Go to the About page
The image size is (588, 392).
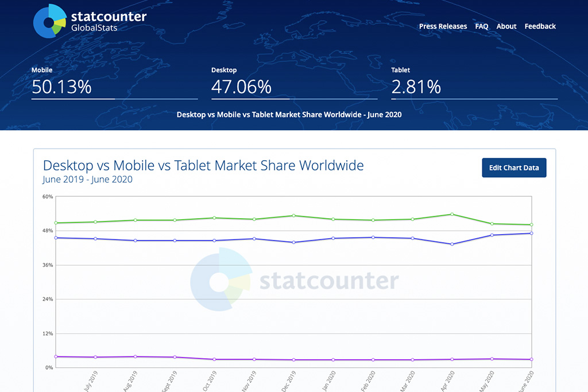click(x=506, y=26)
